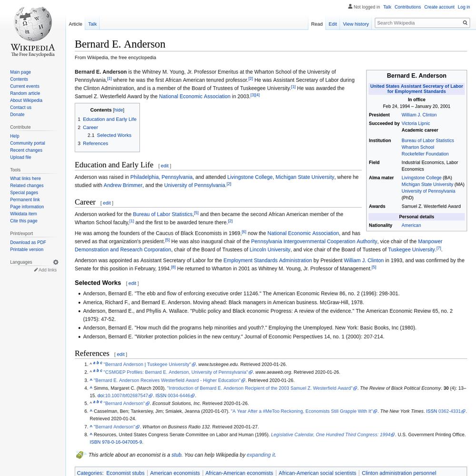Screen dimensions: 476x476
Task: Open ISBN 978-0-16-047005-9 link
Action: click(116, 442)
